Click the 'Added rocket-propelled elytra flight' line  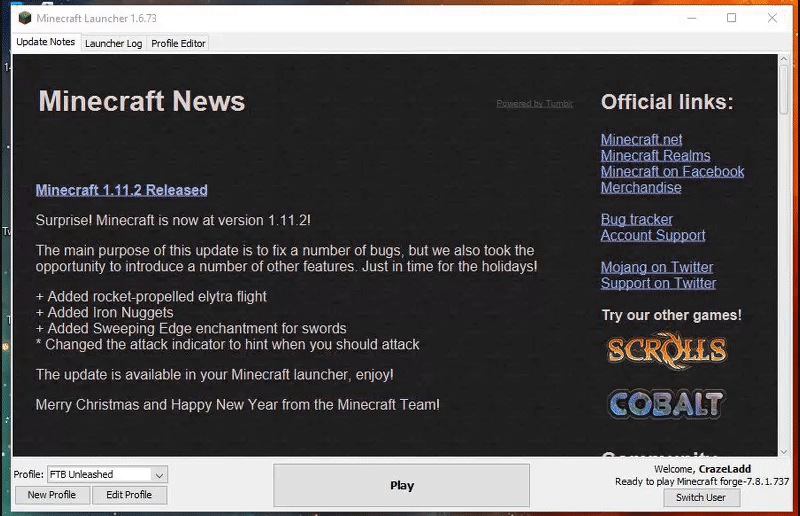(151, 297)
